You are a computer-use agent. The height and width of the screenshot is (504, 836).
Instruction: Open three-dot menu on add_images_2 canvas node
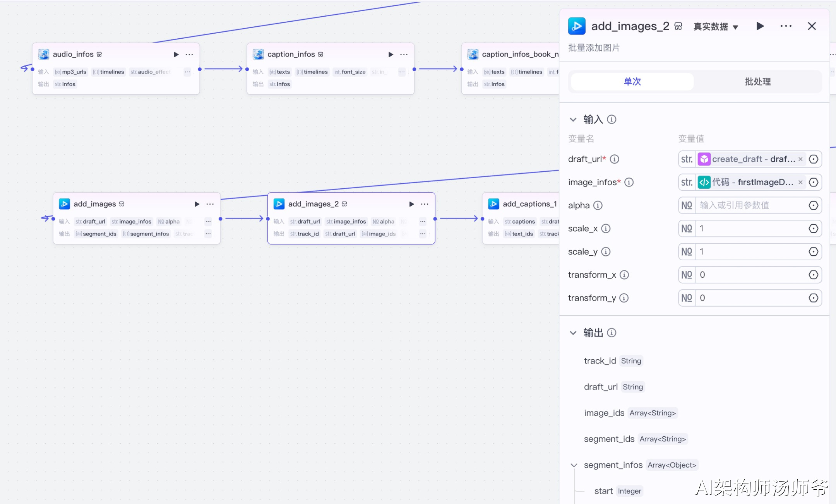point(425,204)
